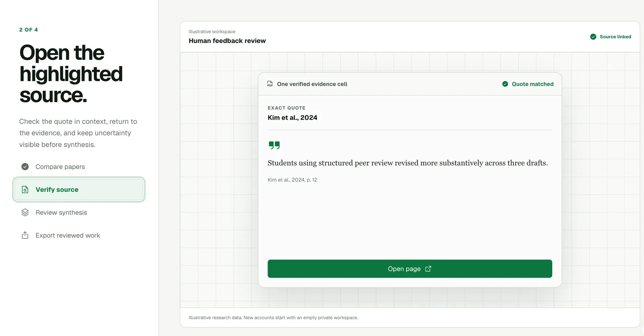Image resolution: width=644 pixels, height=336 pixels.
Task: Click the EXACT QUOTE label
Action: pos(287,108)
